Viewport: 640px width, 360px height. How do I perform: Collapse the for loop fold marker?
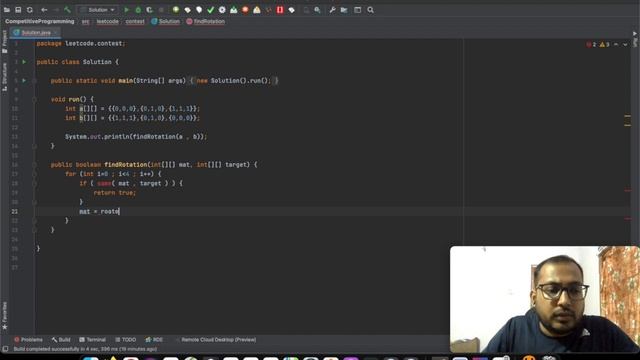pos(35,174)
